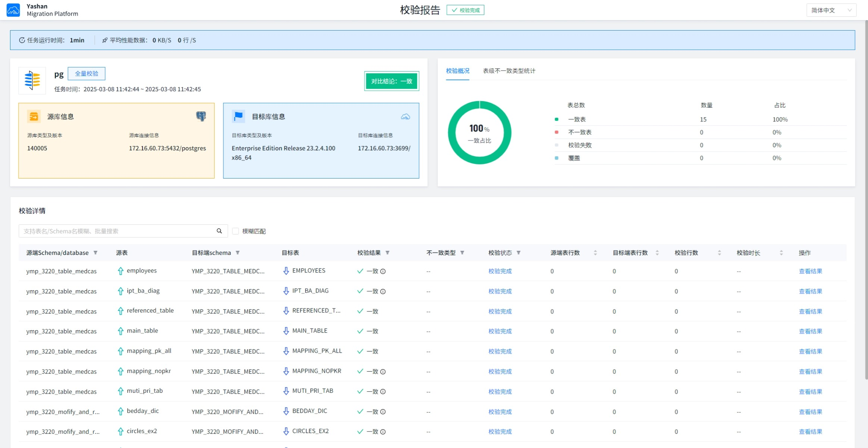Toggle the 模糊匹配 checkbox

pyautogui.click(x=235, y=231)
